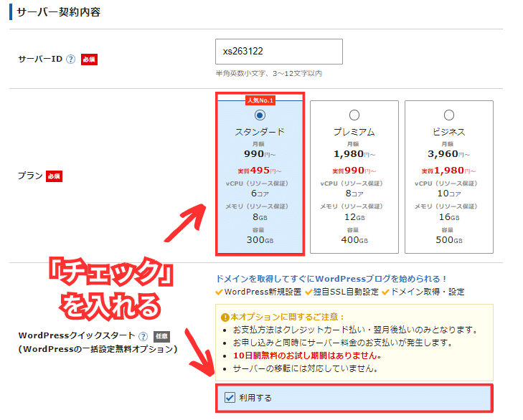Click the 任意 badge next to WordPressクイックスタート

161,335
